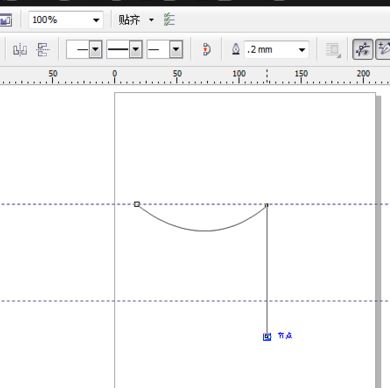Click the 贴齐 snap button
The width and height of the screenshot is (390, 388).
(x=129, y=20)
